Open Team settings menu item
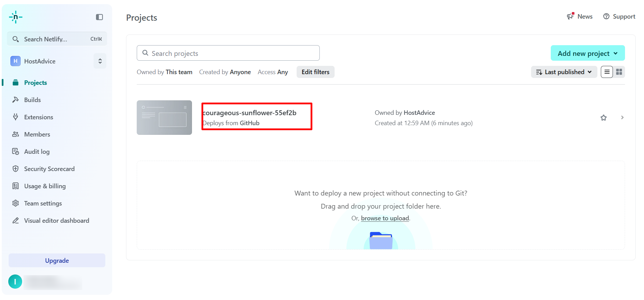 click(43, 203)
